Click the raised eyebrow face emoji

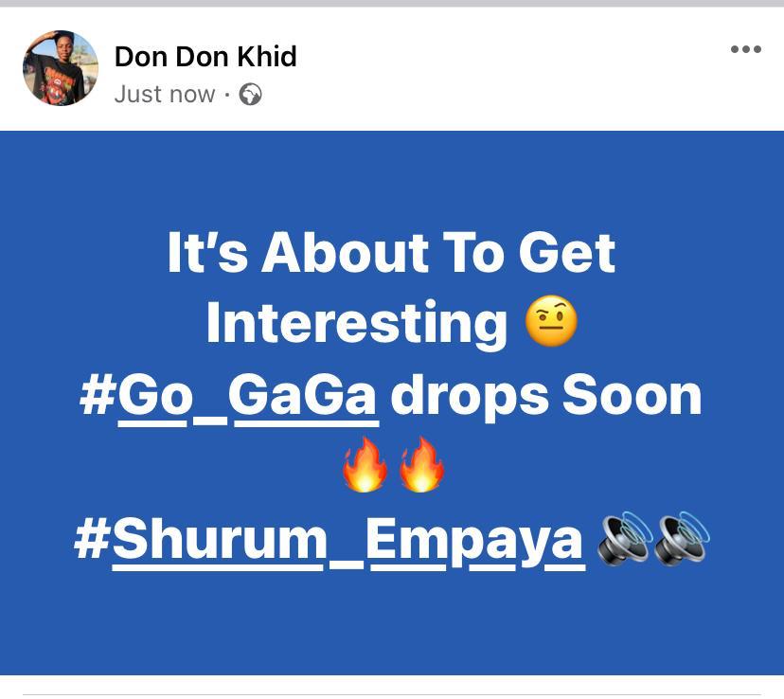click(551, 321)
